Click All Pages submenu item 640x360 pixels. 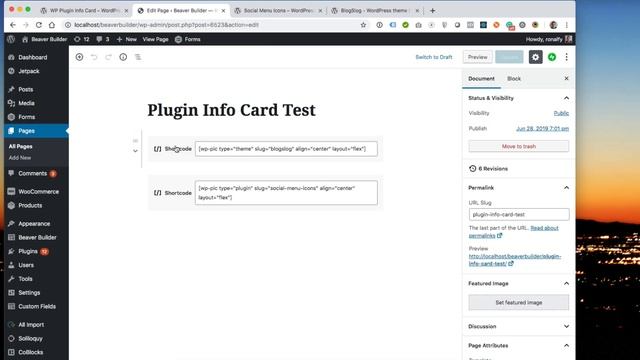[20, 147]
